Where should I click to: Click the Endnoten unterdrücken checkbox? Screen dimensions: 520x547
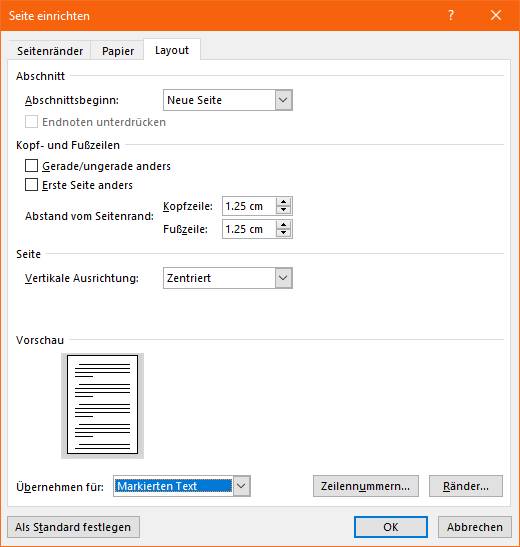pyautogui.click(x=31, y=122)
